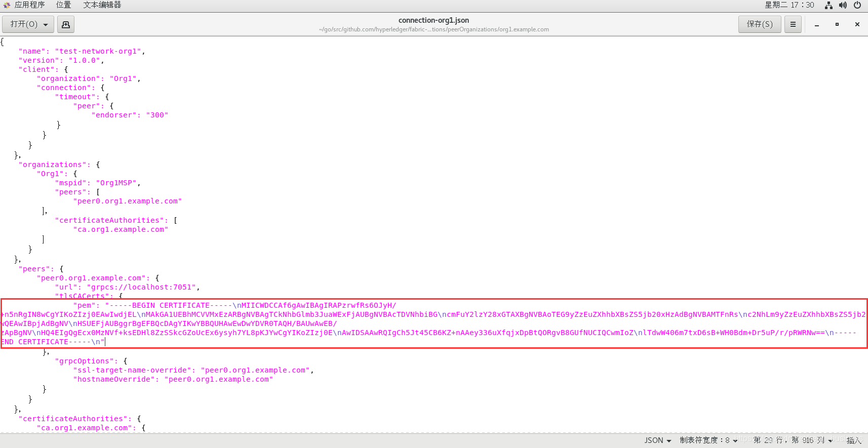Click the "client" key line
868x448 pixels.
pyautogui.click(x=43, y=69)
